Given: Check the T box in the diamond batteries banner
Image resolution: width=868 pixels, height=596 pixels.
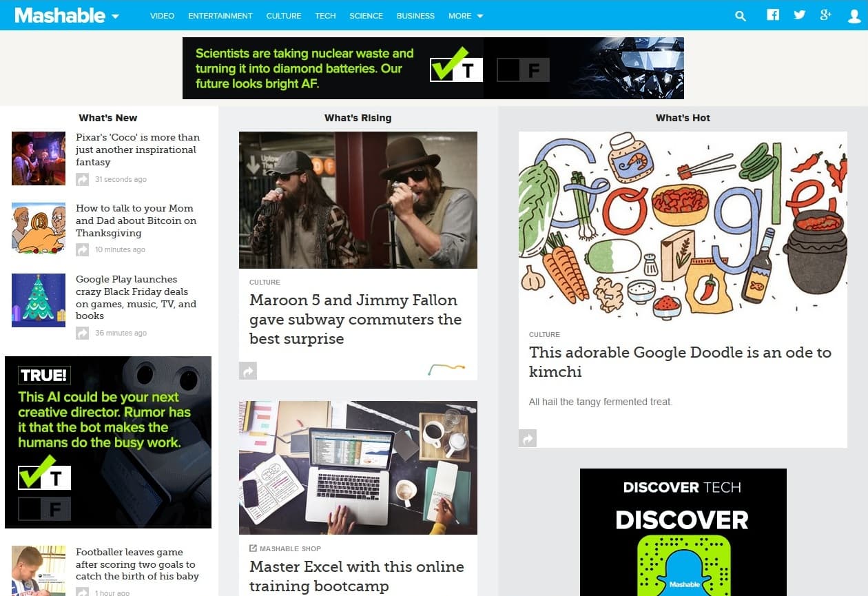Looking at the screenshot, I should pyautogui.click(x=456, y=68).
